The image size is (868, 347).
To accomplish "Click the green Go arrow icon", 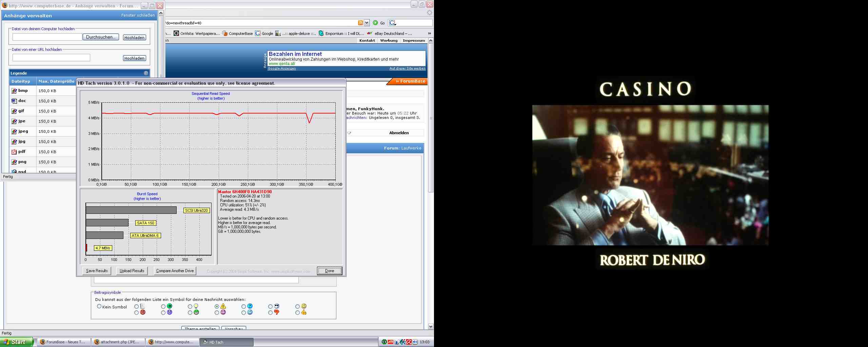I will (375, 23).
